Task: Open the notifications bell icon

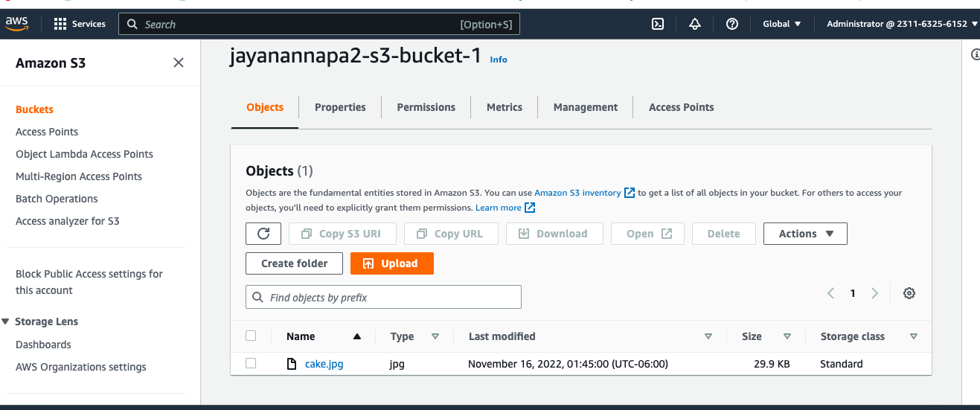Action: [x=695, y=24]
